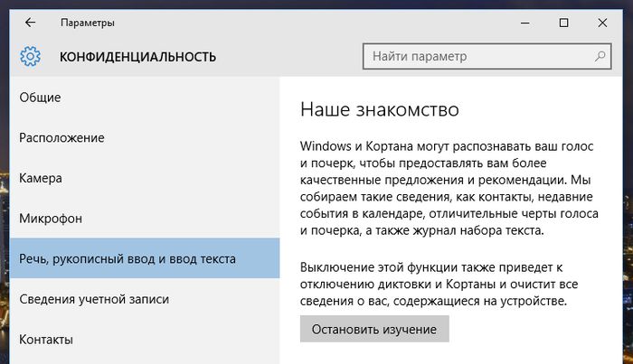This screenshot has width=633, height=364.
Task: Maximize the Параметры window
Action: (x=563, y=23)
